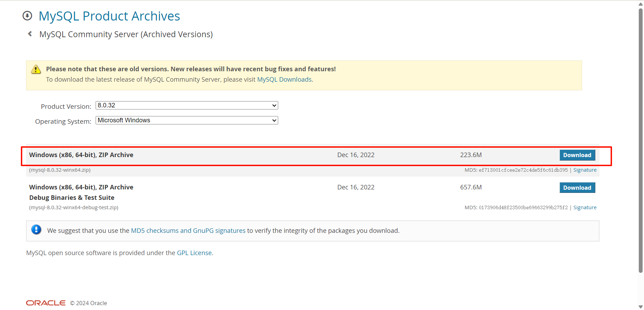Click the Oracle logo in footer
This screenshot has height=310, width=644.
tap(46, 303)
